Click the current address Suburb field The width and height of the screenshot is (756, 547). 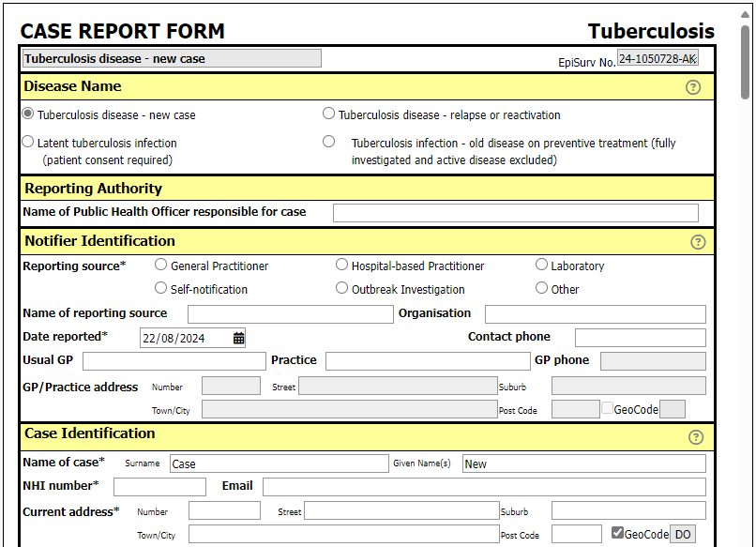click(x=628, y=510)
